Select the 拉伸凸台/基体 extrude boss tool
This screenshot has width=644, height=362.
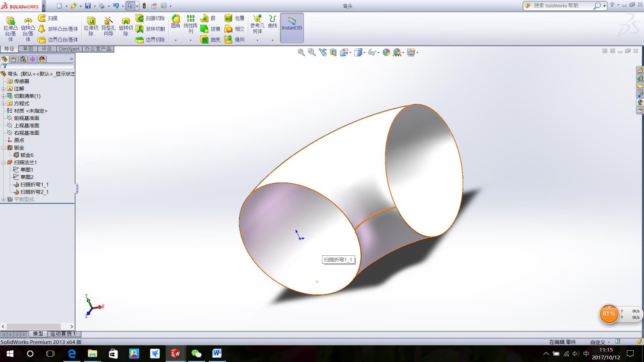coord(10,29)
